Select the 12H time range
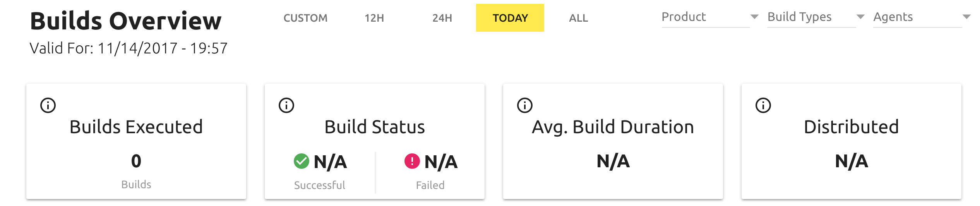980x206 pixels. click(x=374, y=18)
